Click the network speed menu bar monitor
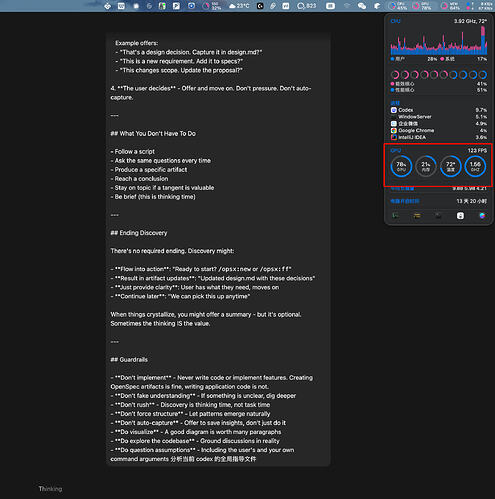The width and height of the screenshot is (495, 499). 480,6
